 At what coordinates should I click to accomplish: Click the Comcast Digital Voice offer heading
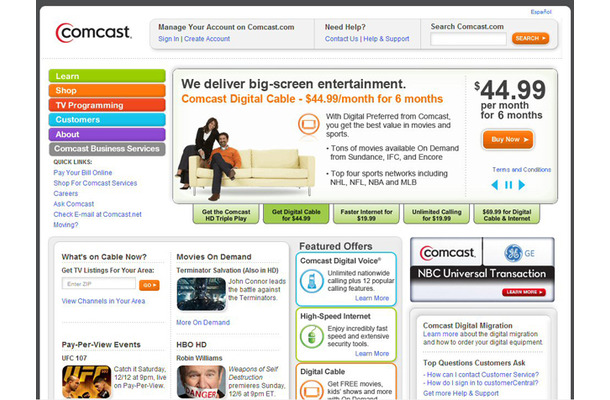[x=340, y=261]
